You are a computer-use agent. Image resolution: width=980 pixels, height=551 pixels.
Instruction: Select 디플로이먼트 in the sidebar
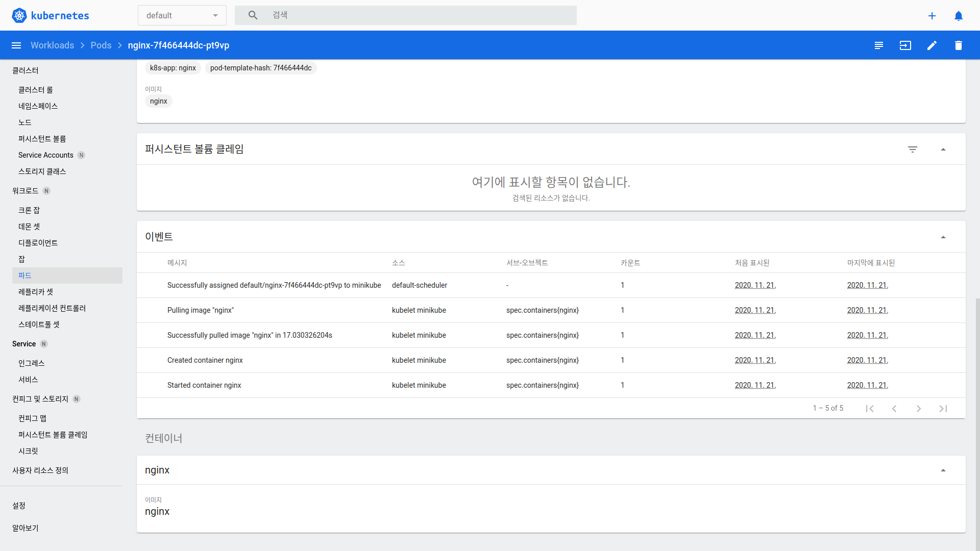click(x=38, y=243)
